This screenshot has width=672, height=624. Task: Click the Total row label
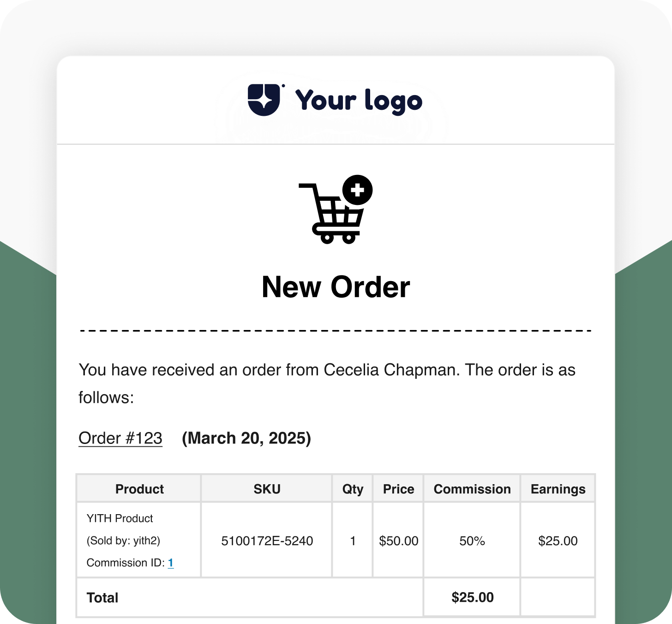click(102, 598)
